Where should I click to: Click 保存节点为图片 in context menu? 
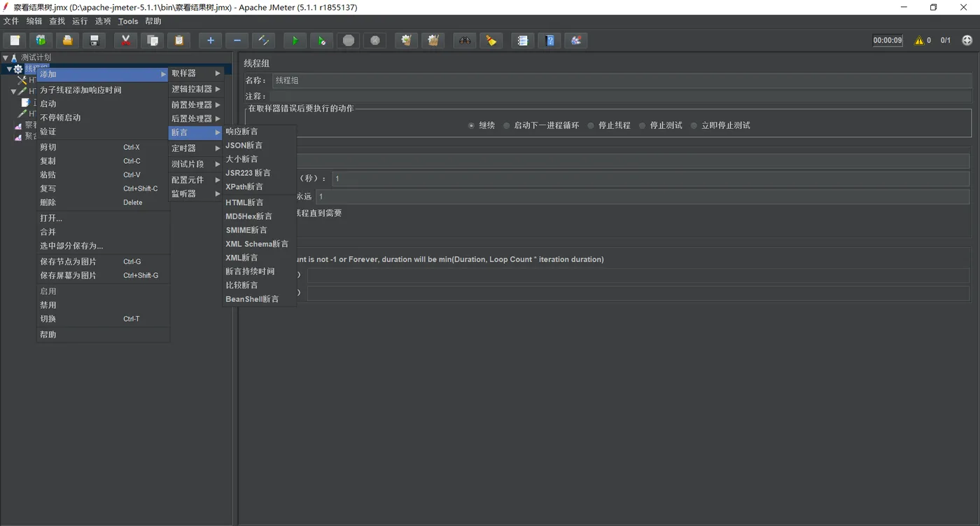[x=103, y=261]
